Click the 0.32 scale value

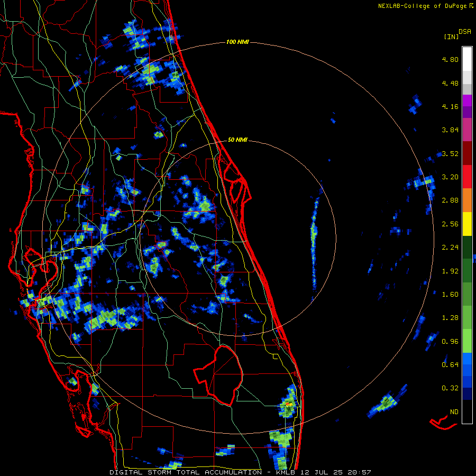[450, 388]
